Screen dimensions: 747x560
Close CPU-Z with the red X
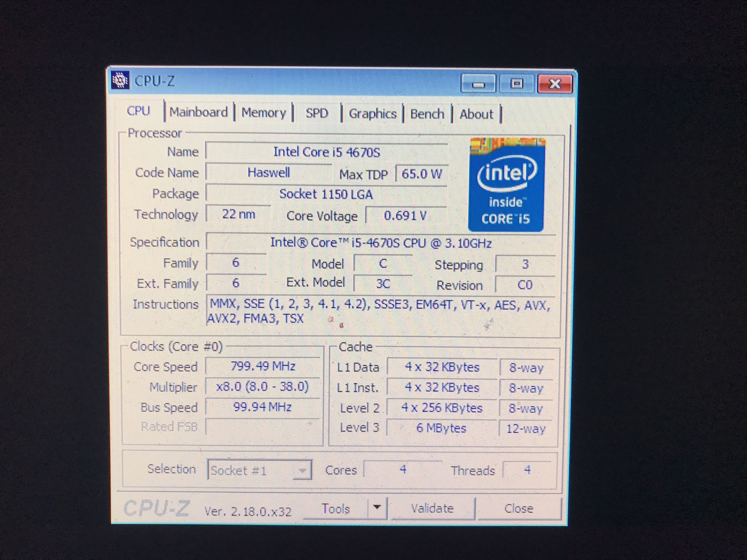pos(555,84)
